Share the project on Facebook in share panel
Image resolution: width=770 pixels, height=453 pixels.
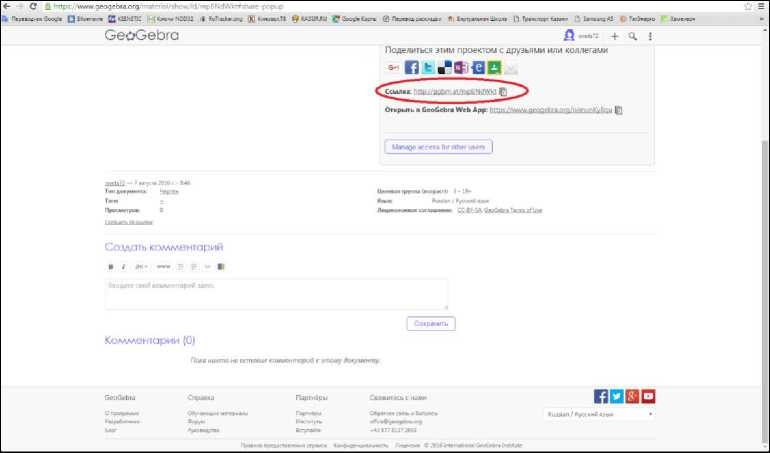[x=412, y=67]
